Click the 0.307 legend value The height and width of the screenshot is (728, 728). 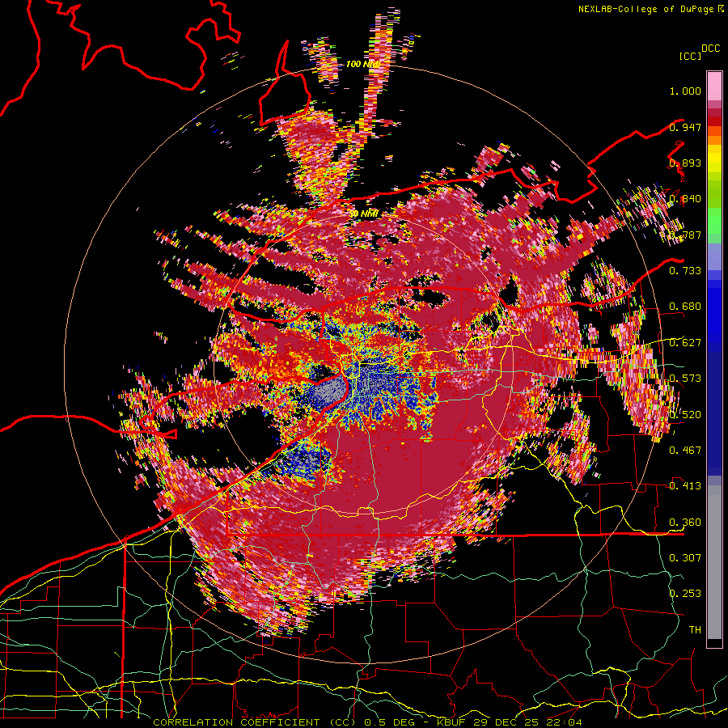(x=685, y=557)
